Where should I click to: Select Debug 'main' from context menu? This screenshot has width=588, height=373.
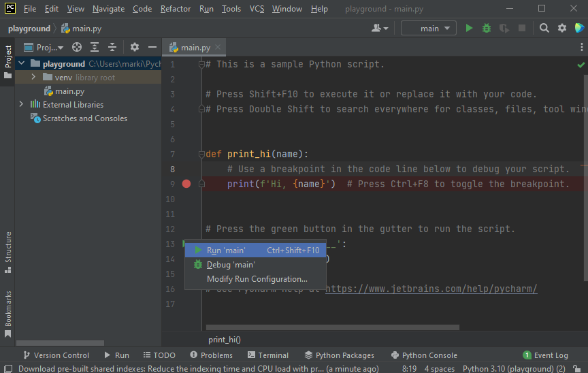(231, 265)
